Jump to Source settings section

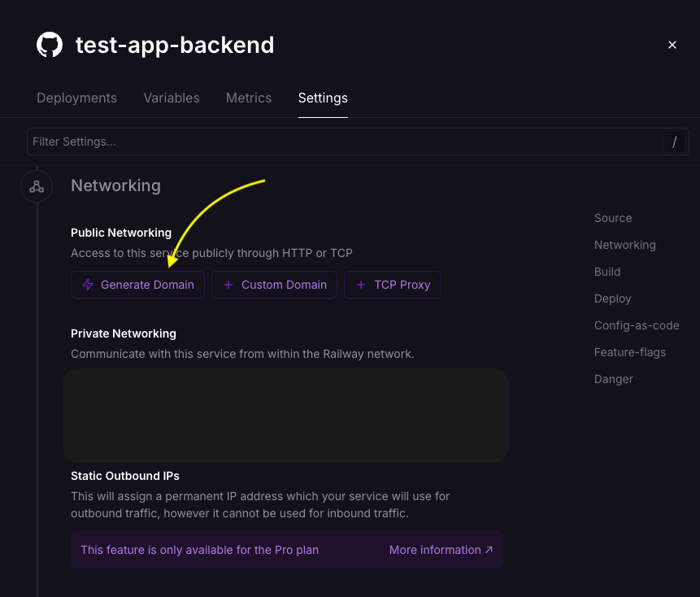pyautogui.click(x=613, y=218)
